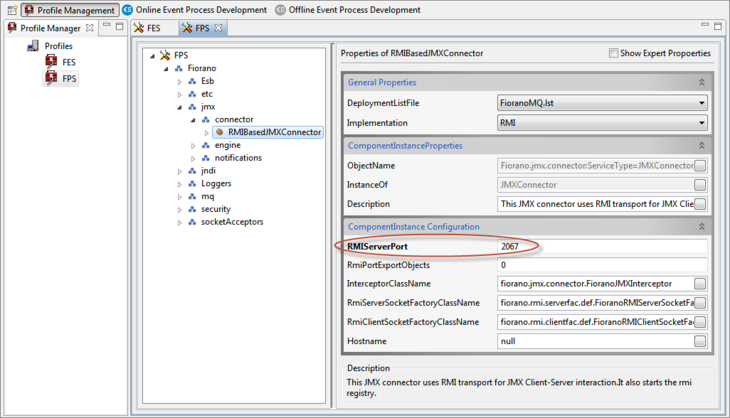Click the InstanceOf field's side button
Viewport: 730px width, 418px height.
(700, 185)
